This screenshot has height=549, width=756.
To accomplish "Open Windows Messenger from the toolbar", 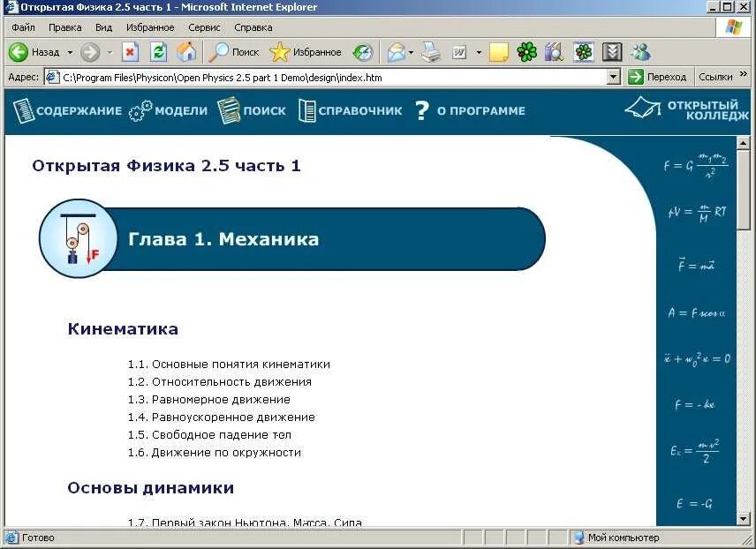I will point(640,52).
